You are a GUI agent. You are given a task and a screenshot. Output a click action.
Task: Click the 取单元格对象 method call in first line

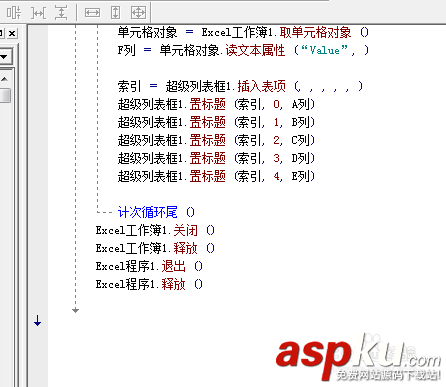coord(315,32)
